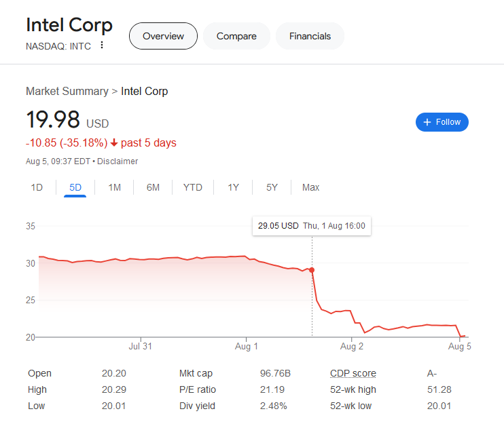Switch chart to 1M range
504x422 pixels.
pyautogui.click(x=115, y=187)
